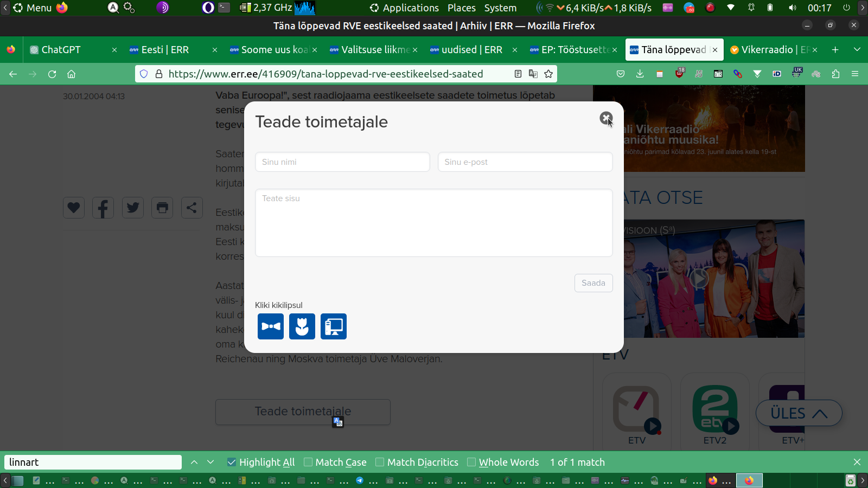Jump to next find match
Screen dimensions: 868x488
[x=210, y=462]
